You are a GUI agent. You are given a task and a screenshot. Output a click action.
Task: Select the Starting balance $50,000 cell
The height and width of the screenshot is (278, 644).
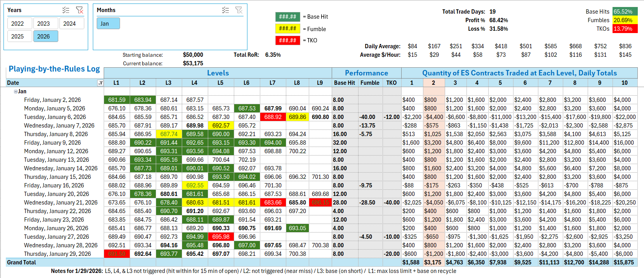(193, 55)
